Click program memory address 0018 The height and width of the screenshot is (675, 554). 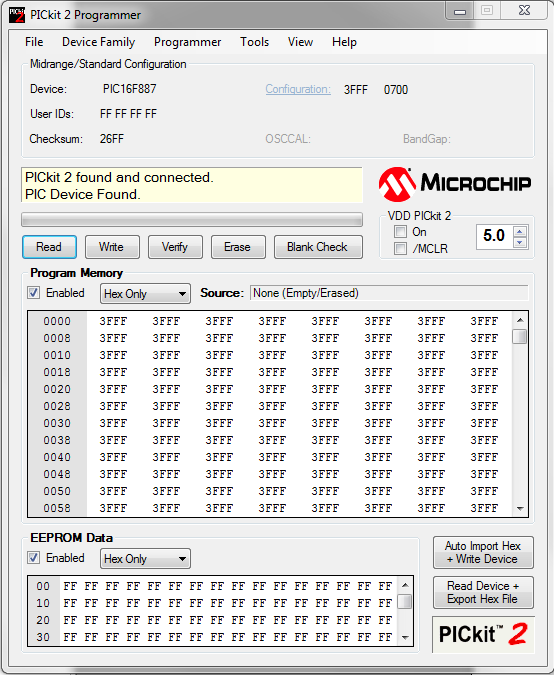point(57,372)
